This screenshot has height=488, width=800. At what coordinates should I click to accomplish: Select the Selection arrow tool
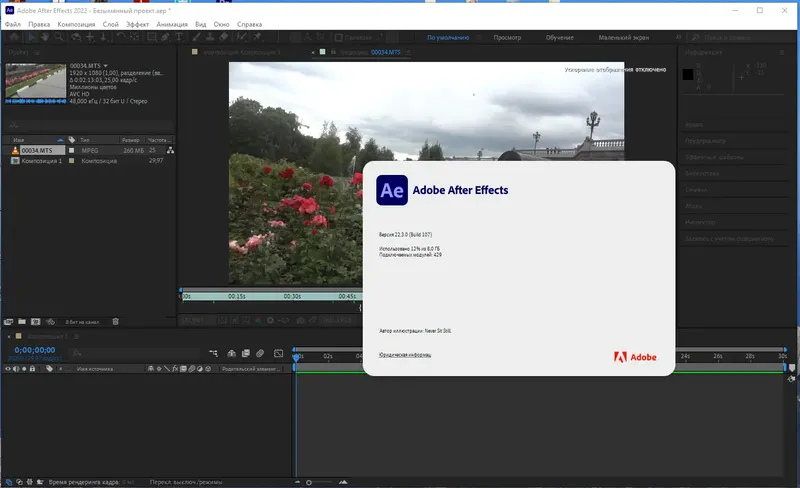[32, 37]
